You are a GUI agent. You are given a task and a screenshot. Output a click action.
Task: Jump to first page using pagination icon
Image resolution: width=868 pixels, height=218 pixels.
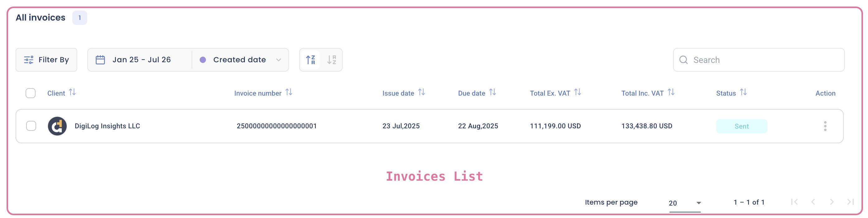794,202
